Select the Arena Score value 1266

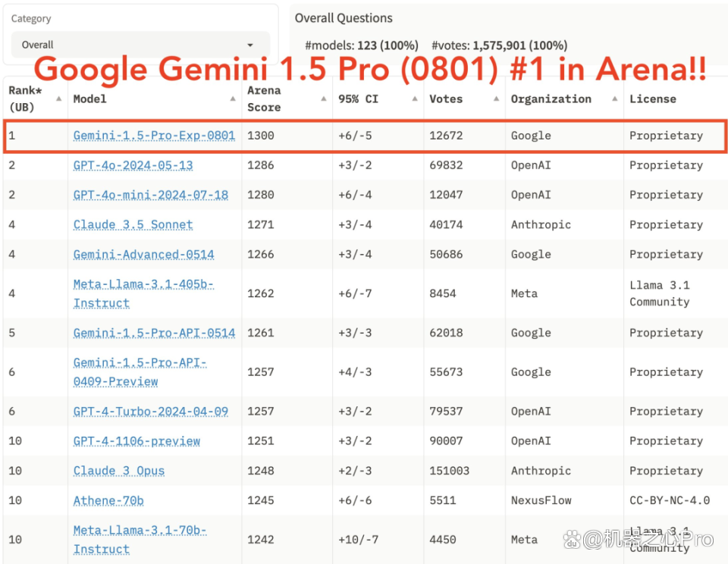[x=261, y=255]
